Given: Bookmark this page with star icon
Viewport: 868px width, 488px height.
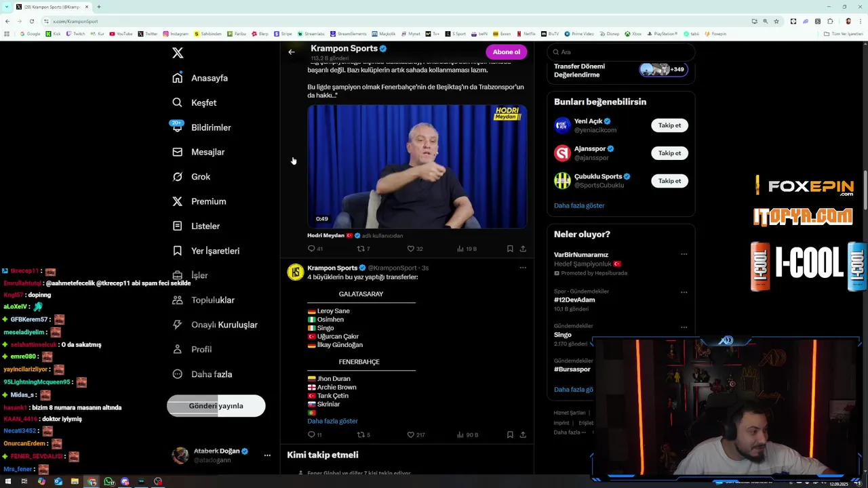Looking at the screenshot, I should 776,21.
